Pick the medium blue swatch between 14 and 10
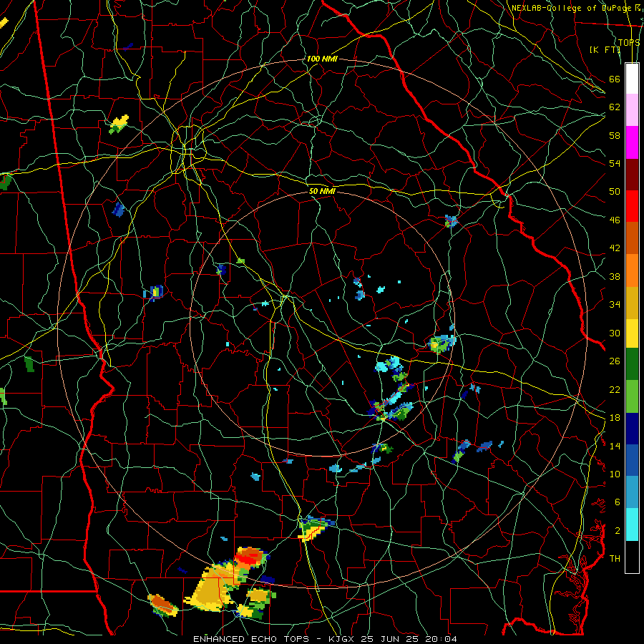 (632, 460)
